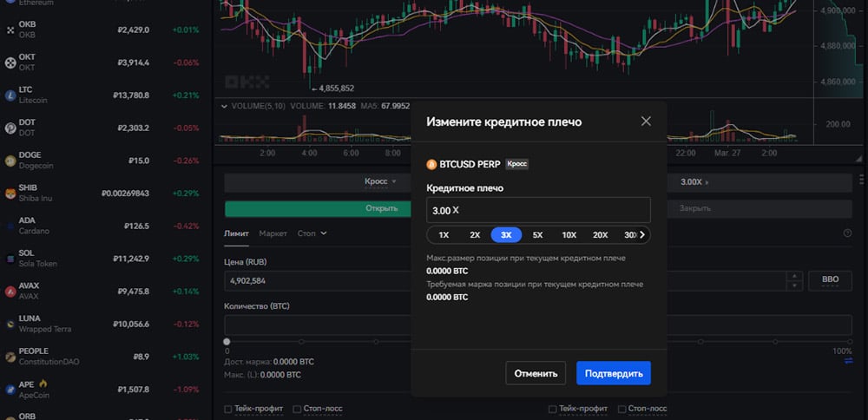Click the Litecoin LTC icon
Image resolution: width=868 pixels, height=420 pixels.
click(x=10, y=95)
